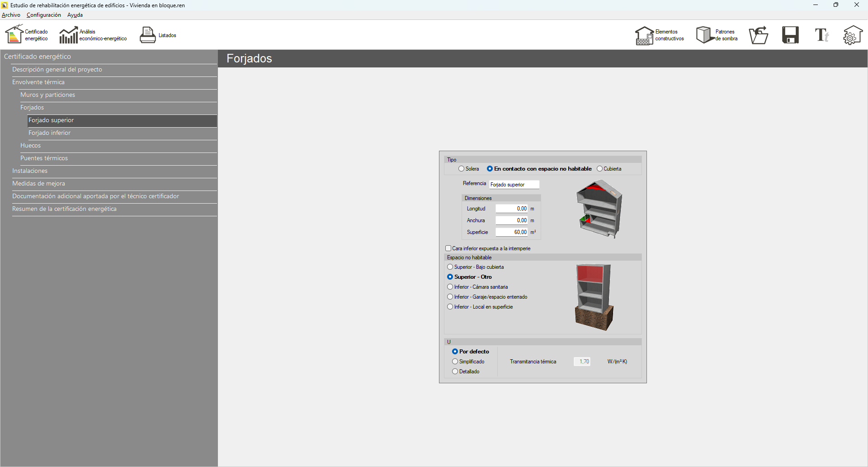868x467 pixels.
Task: Expand Envolvente térmica tree node
Action: pos(38,82)
